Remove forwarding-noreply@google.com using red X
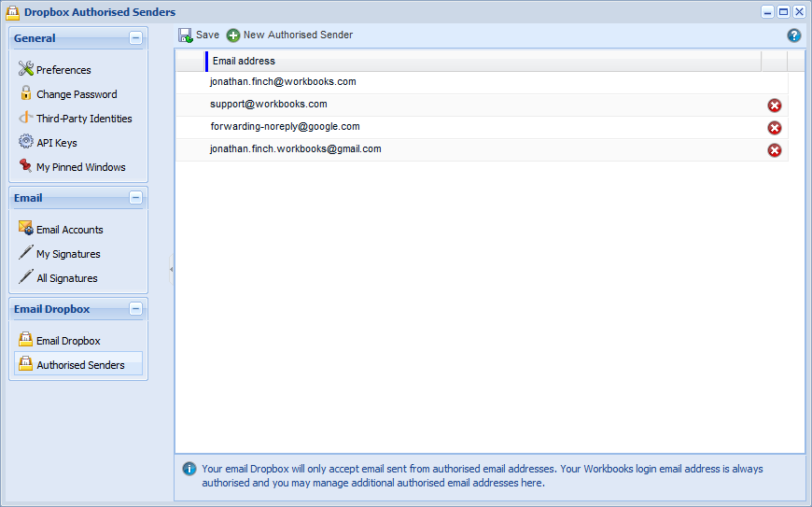This screenshot has height=507, width=812. pos(774,128)
